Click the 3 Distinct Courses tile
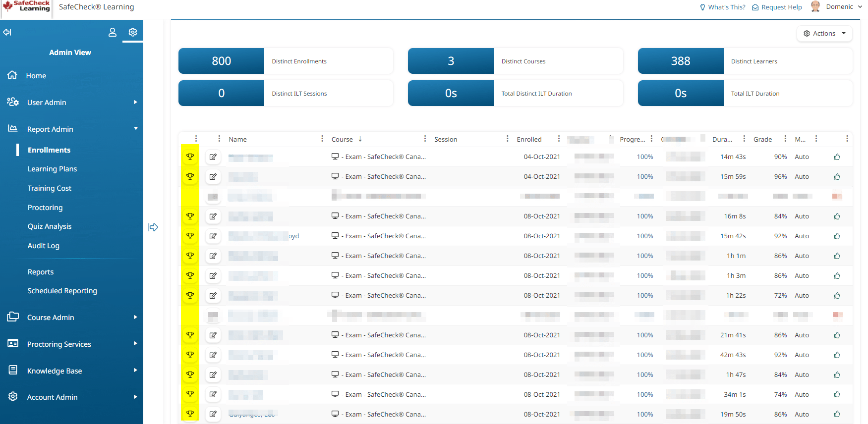This screenshot has width=868, height=424. click(516, 61)
